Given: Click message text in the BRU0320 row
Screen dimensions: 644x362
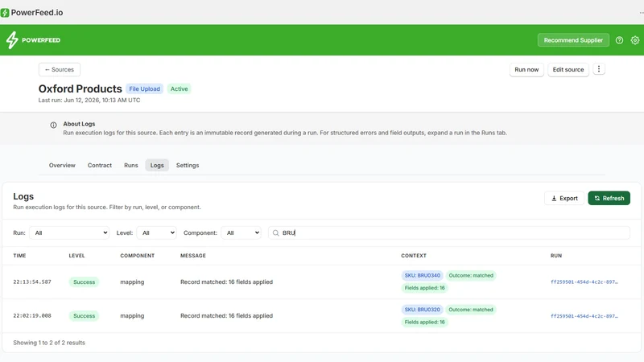Looking at the screenshot, I should (x=226, y=316).
